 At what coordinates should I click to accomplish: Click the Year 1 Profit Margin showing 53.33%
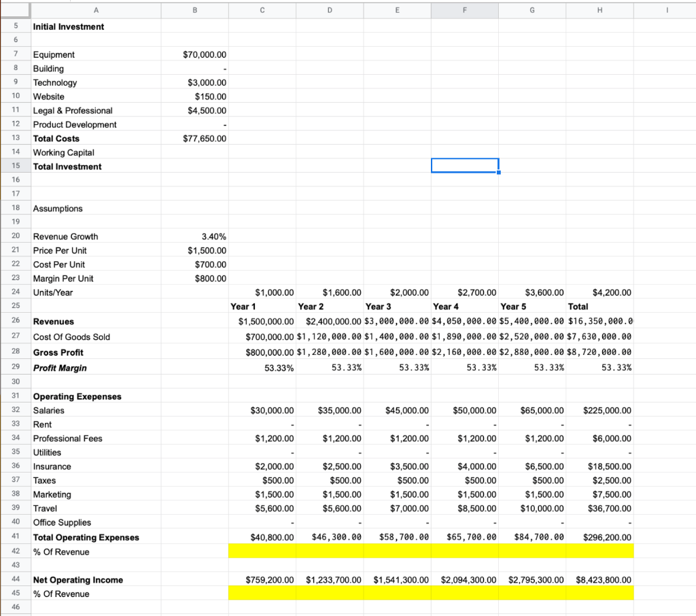(262, 368)
